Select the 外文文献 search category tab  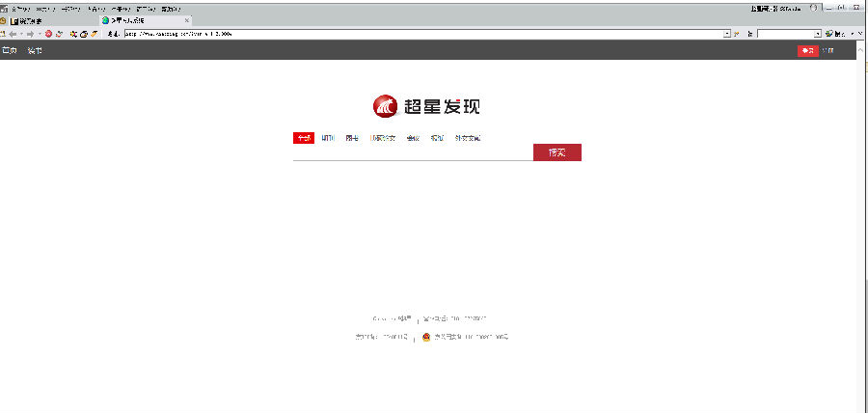pos(468,138)
